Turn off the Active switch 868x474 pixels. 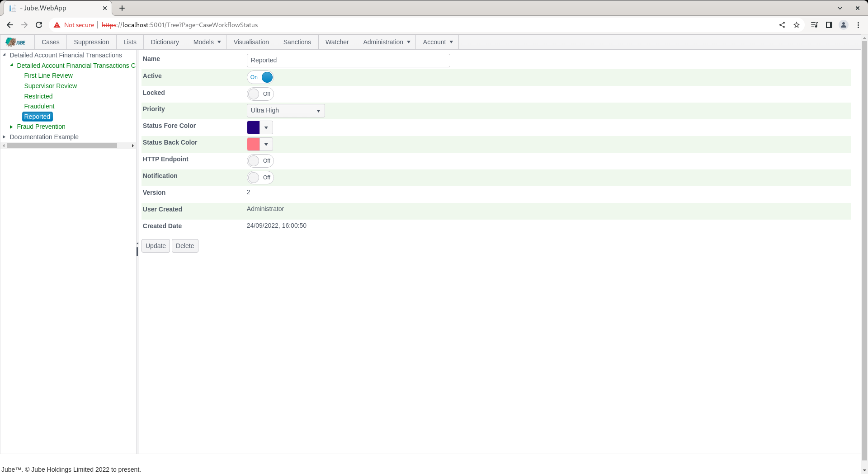pos(260,77)
